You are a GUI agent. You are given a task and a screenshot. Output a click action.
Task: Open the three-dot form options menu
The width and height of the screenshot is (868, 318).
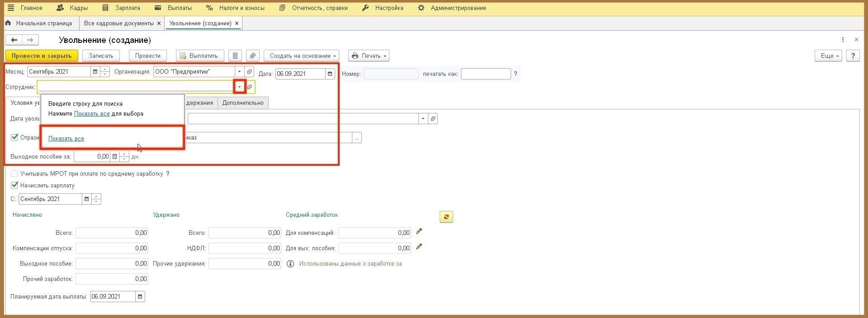[843, 40]
